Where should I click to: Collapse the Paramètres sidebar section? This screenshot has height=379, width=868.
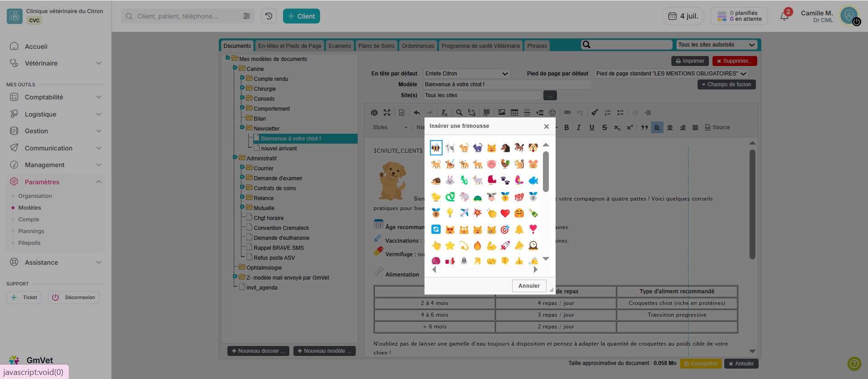pyautogui.click(x=56, y=182)
